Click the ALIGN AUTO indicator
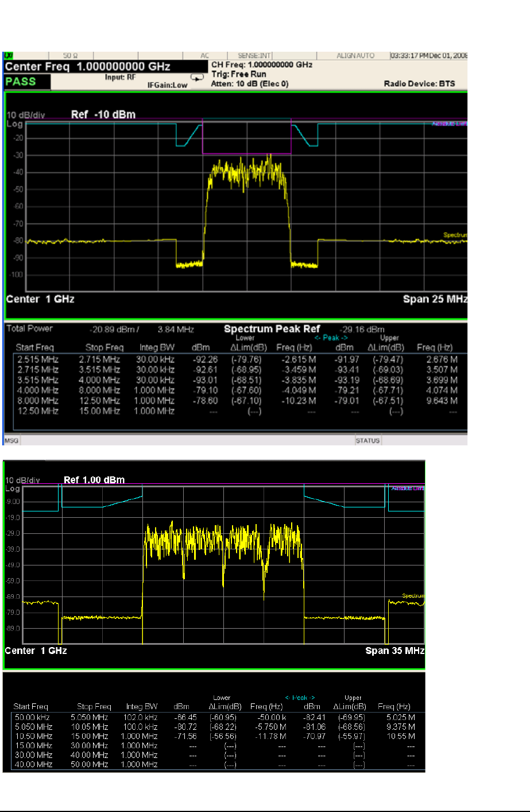The image size is (530, 812). click(355, 56)
